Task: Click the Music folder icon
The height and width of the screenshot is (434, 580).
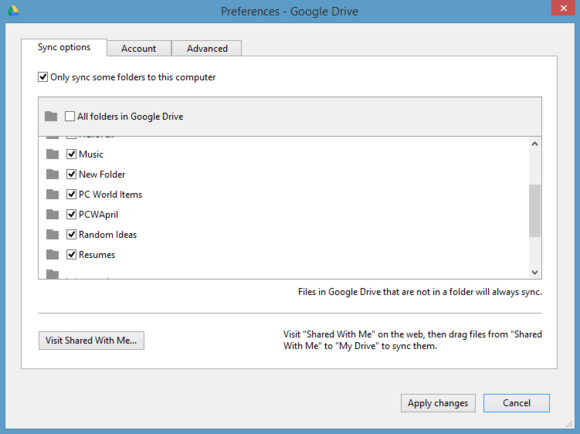Action: 53,154
